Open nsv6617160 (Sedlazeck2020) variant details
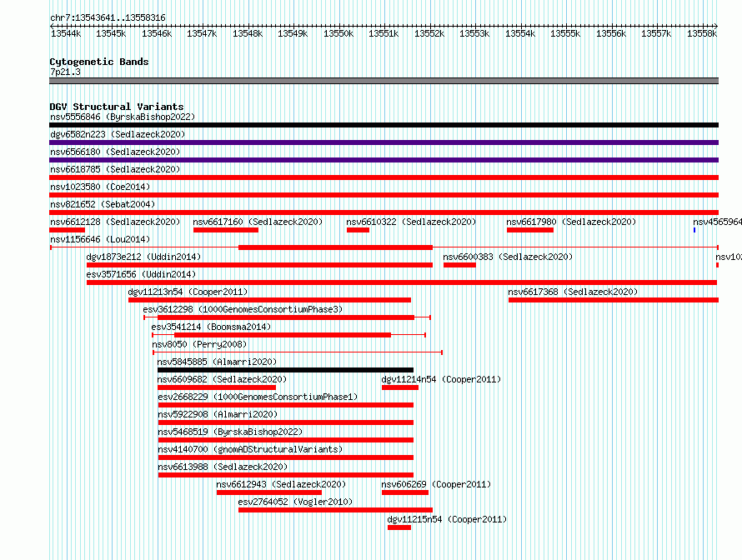The width and height of the screenshot is (742, 560). [258, 222]
